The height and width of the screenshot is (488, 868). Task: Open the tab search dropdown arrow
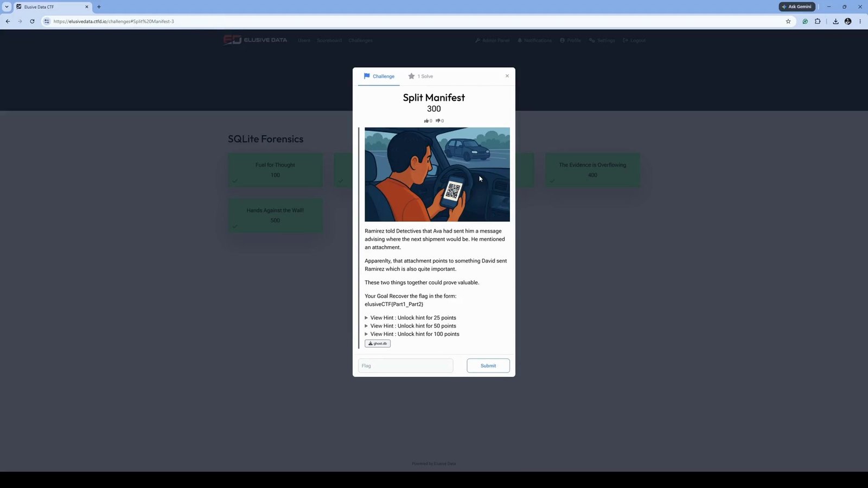point(7,7)
